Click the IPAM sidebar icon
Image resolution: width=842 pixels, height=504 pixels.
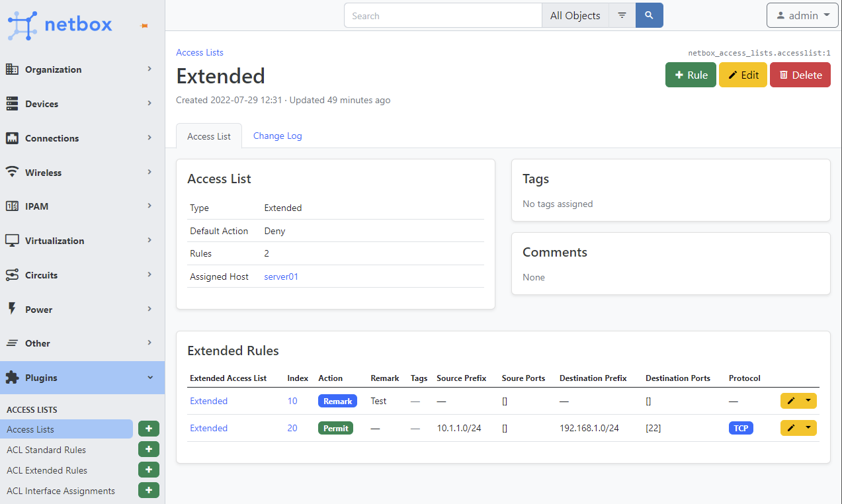11,206
